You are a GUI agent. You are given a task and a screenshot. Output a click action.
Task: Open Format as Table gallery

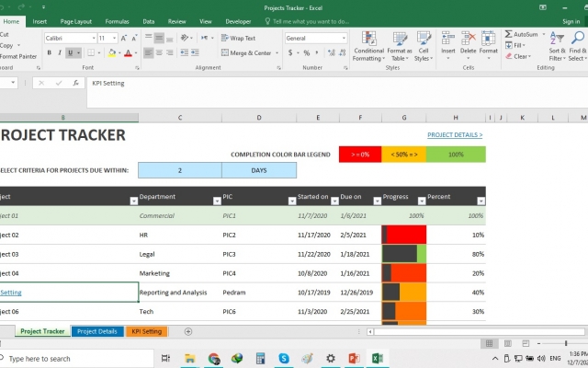tap(400, 46)
